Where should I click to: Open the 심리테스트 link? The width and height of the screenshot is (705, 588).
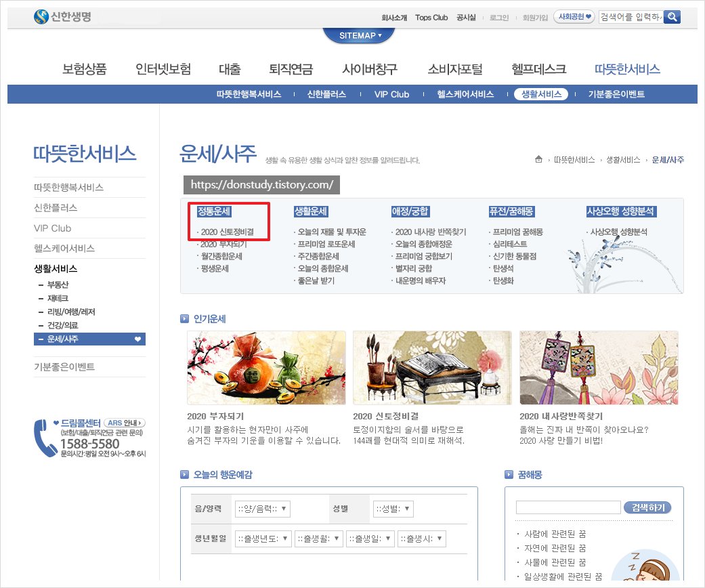510,245
